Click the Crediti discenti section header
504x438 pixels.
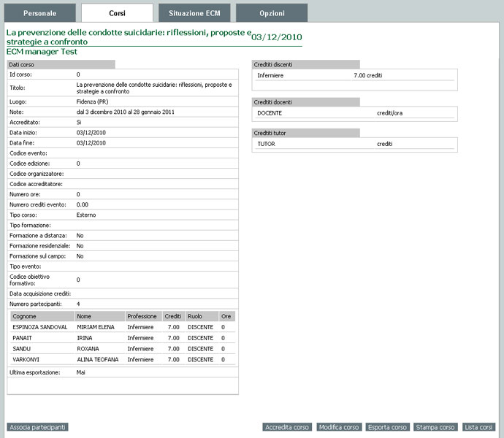click(305, 64)
